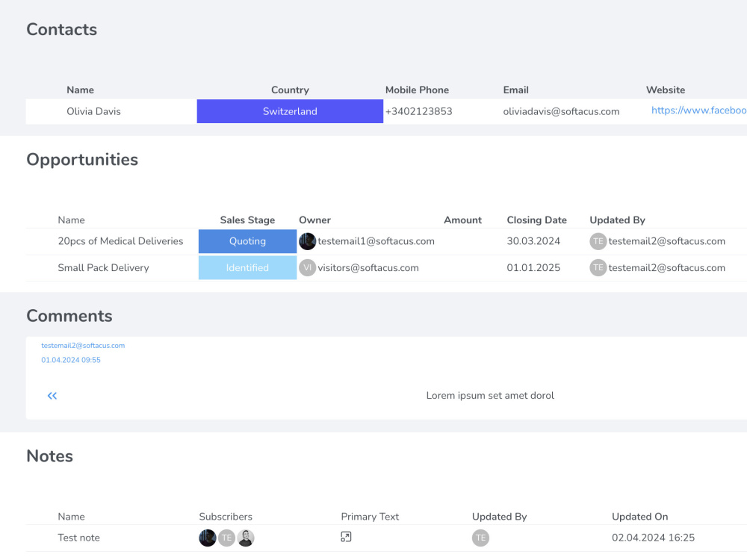The height and width of the screenshot is (560, 747).
Task: Open the Test note row name
Action: [79, 538]
